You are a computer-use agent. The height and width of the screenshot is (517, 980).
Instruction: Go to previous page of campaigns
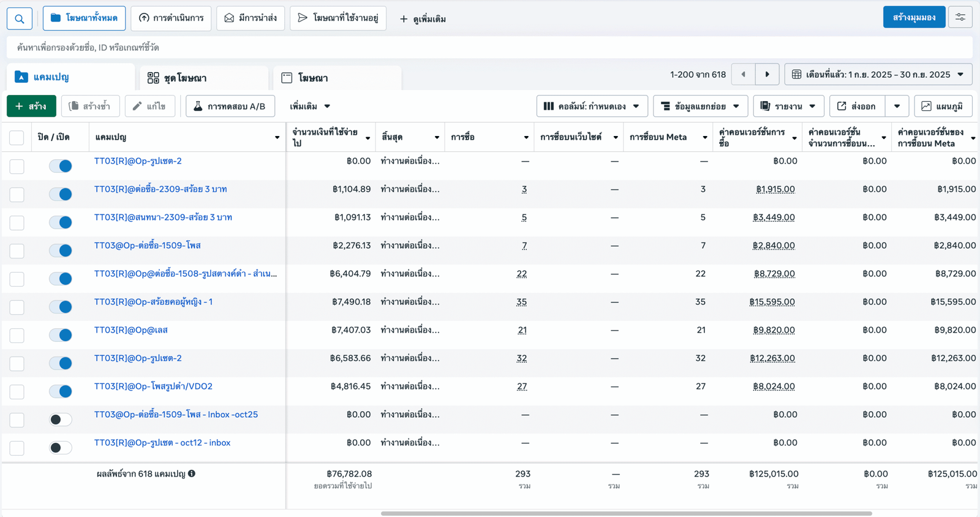tap(744, 75)
